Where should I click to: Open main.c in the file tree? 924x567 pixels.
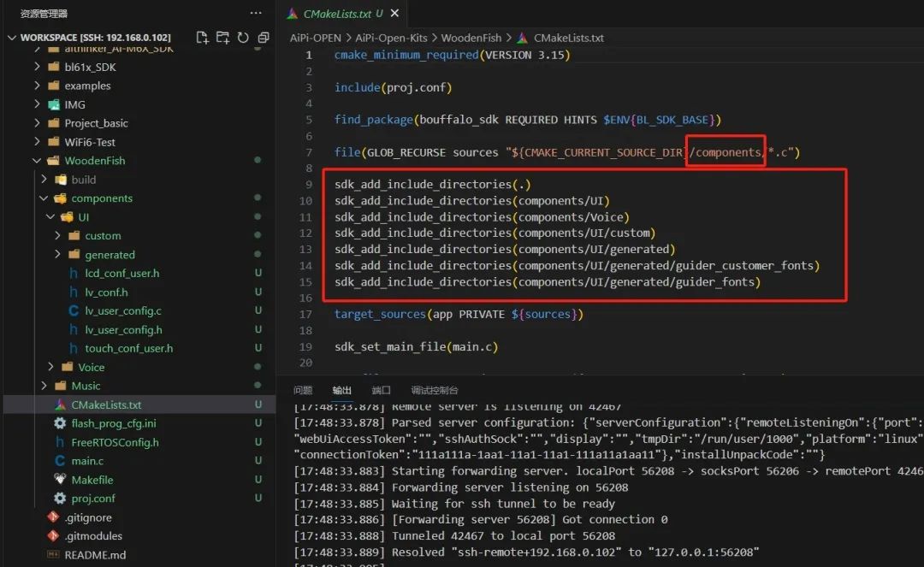87,461
